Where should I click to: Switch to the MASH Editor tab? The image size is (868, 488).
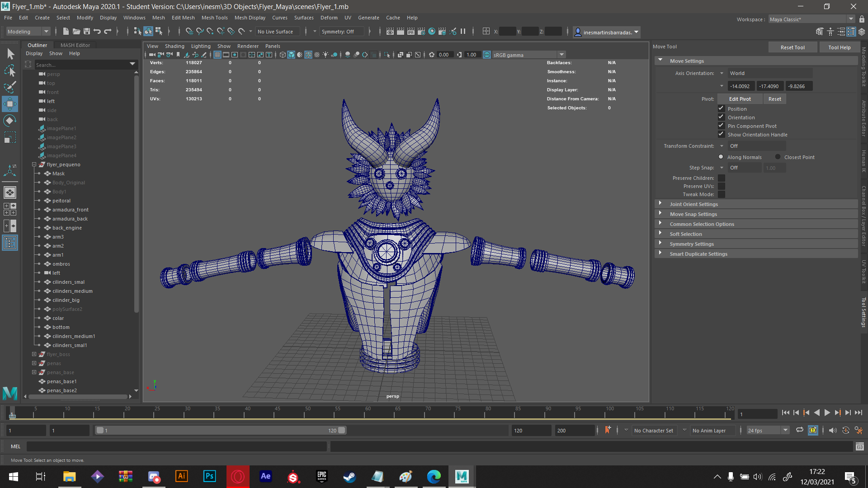point(75,45)
